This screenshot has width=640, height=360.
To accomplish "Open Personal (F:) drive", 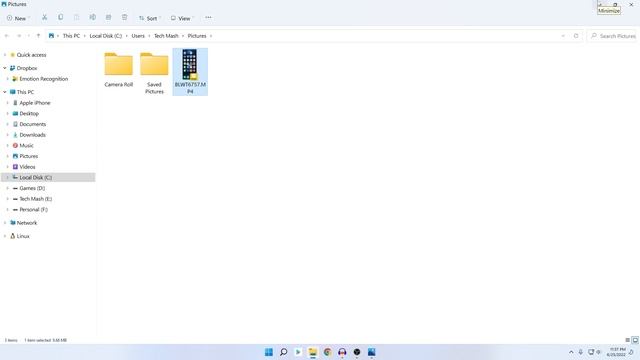I will [33, 209].
